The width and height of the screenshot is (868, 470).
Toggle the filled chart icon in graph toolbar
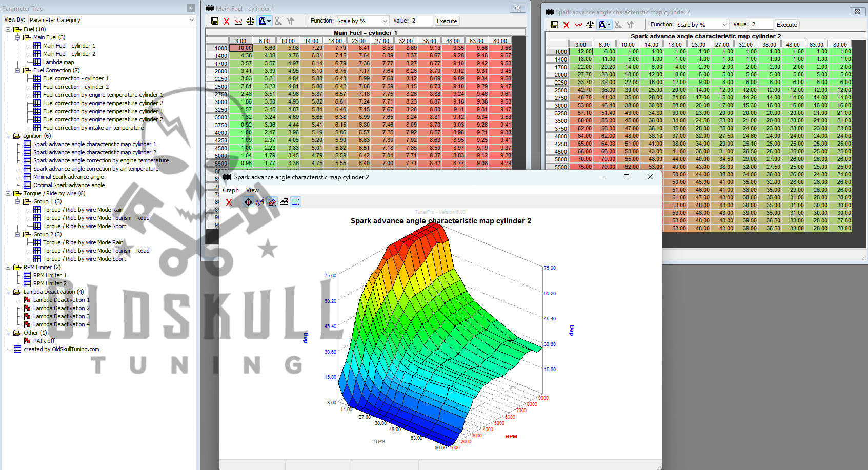tap(272, 202)
